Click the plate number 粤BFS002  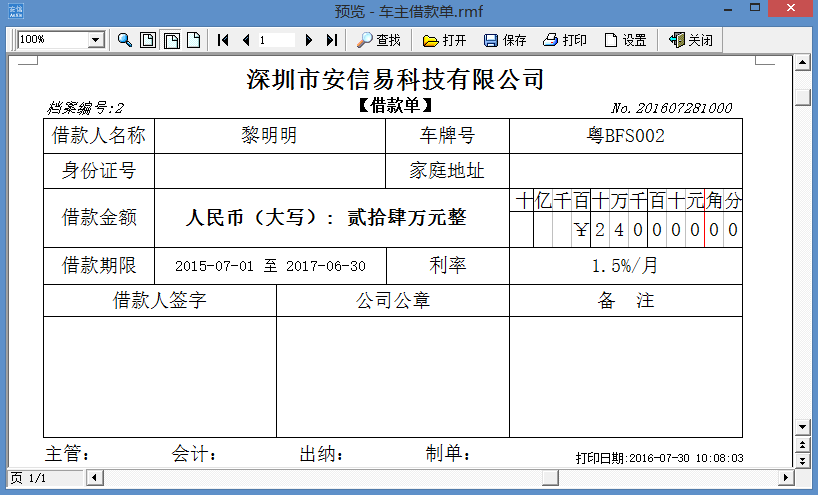pos(625,136)
